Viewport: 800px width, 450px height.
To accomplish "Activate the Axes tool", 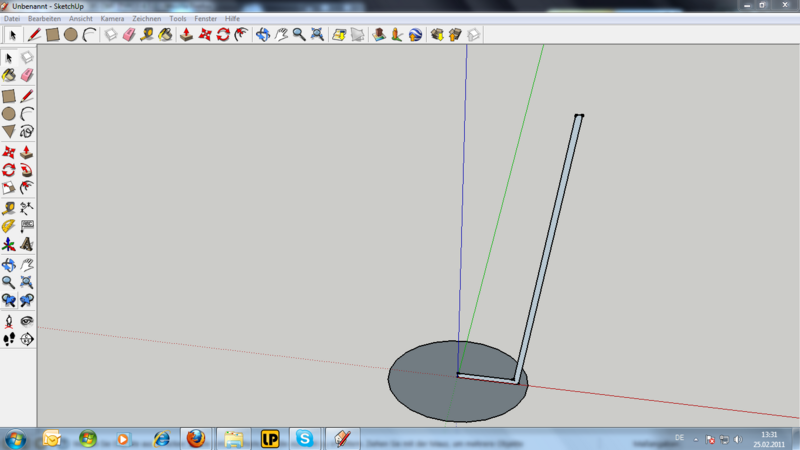I will 9,244.
